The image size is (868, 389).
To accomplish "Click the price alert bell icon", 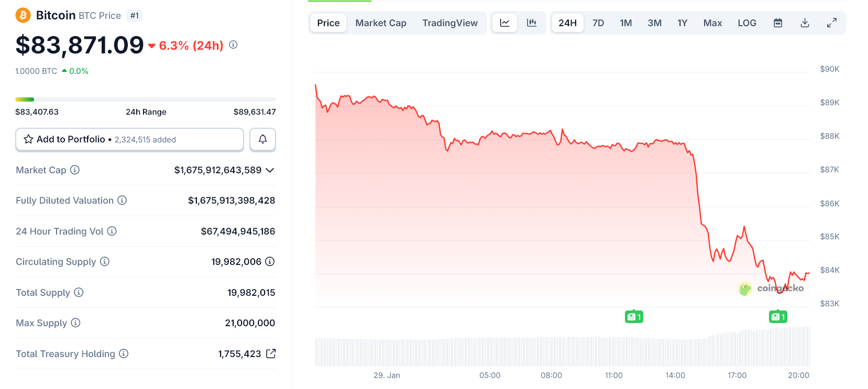I will 262,139.
